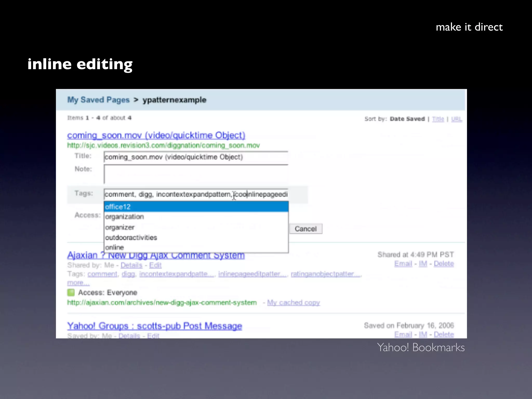Email the Ajaxian bookmark
Screen dimensions: 532x399
(x=403, y=264)
